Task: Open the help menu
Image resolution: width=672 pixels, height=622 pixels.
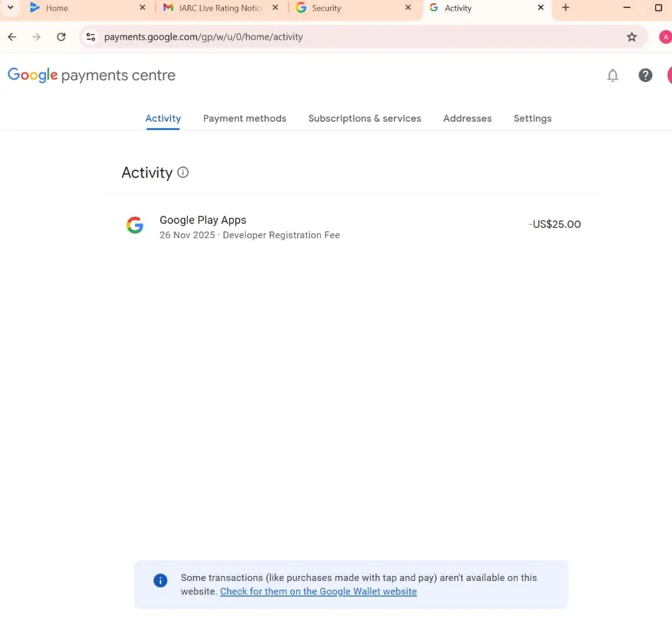Action: pyautogui.click(x=645, y=75)
